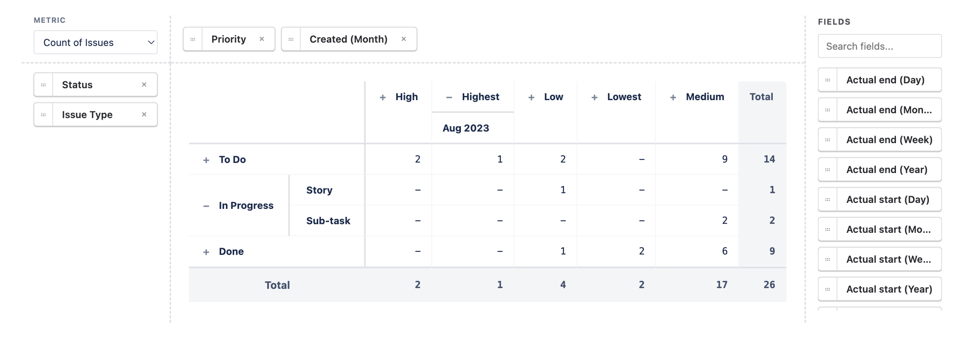Click the Status chip drag handle

point(43,85)
